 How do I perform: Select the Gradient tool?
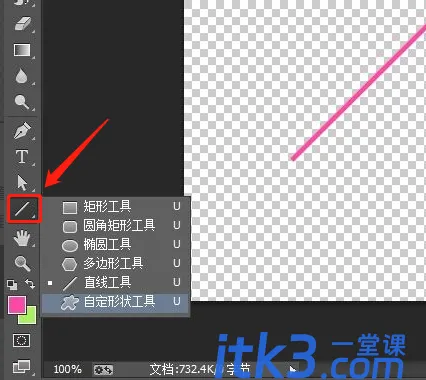click(x=22, y=50)
